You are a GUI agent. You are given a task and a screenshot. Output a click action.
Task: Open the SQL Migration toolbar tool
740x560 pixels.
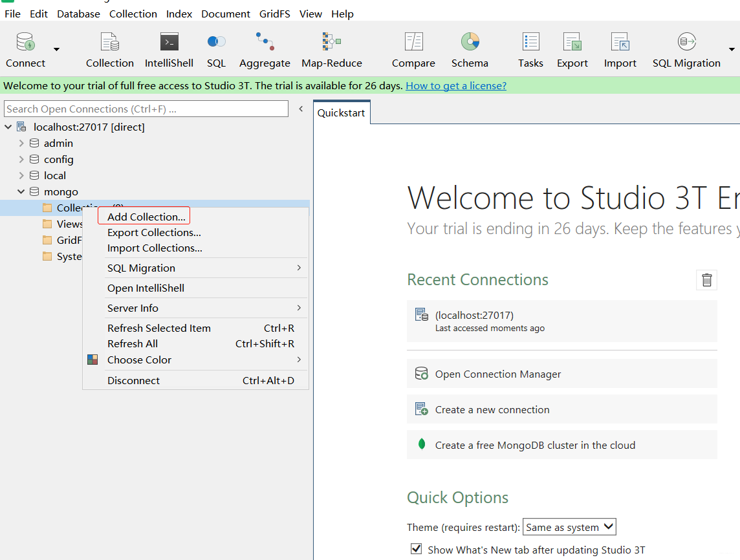(x=686, y=50)
